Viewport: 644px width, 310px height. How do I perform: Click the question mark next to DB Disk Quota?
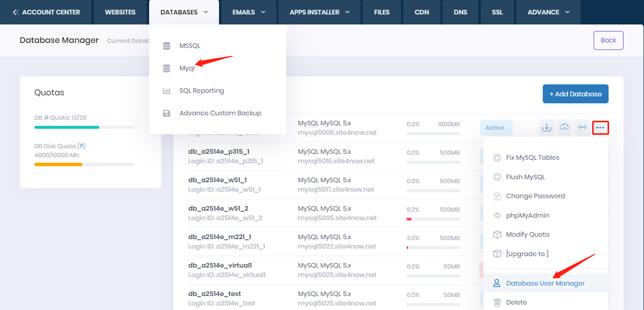[x=81, y=146]
